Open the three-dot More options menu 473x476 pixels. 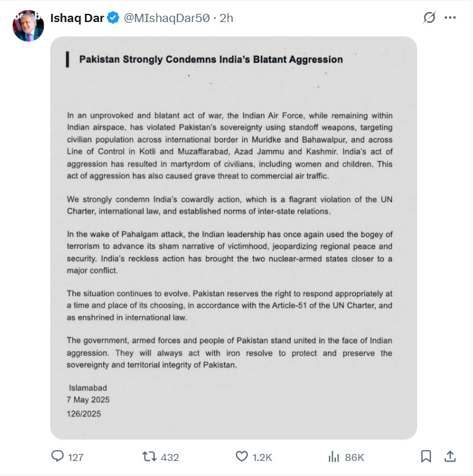(450, 18)
